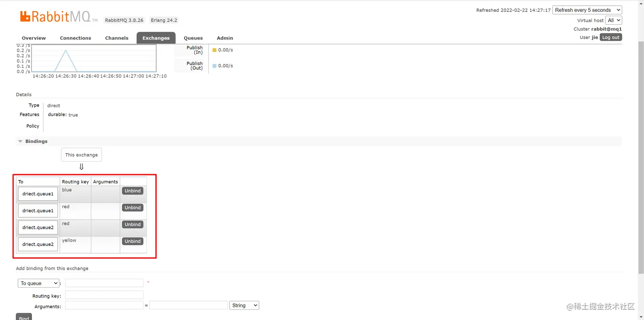Click the Arguments value input field
Image resolution: width=644 pixels, height=320 pixels.
tap(189, 305)
